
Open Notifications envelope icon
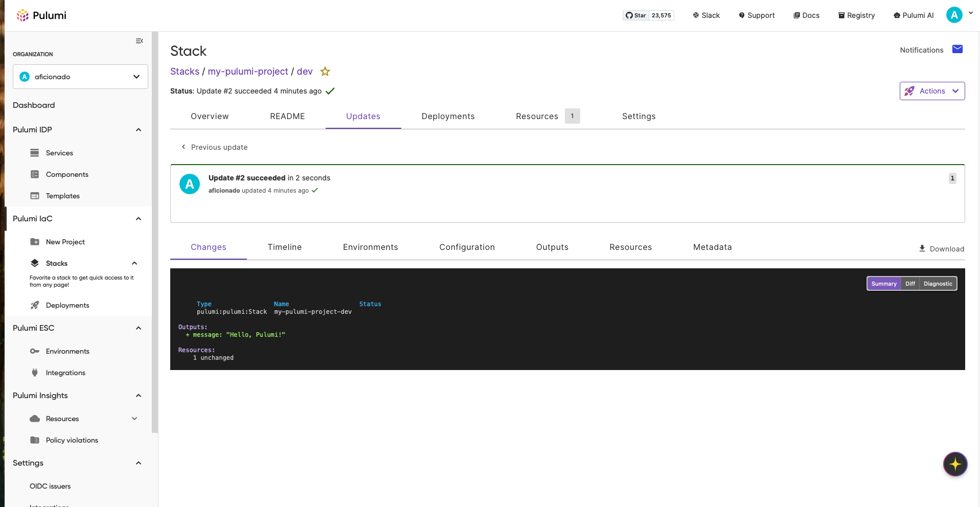(x=958, y=49)
